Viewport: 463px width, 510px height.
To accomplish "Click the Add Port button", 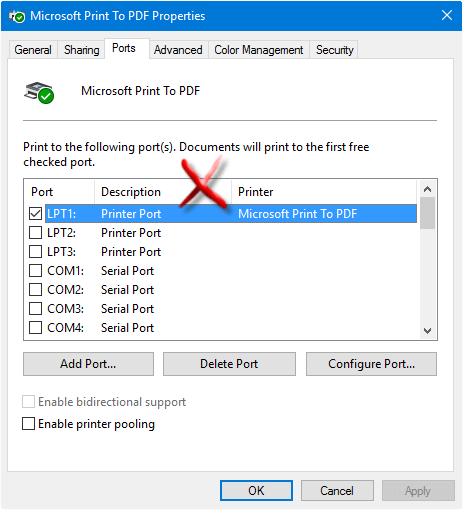I will (x=88, y=364).
